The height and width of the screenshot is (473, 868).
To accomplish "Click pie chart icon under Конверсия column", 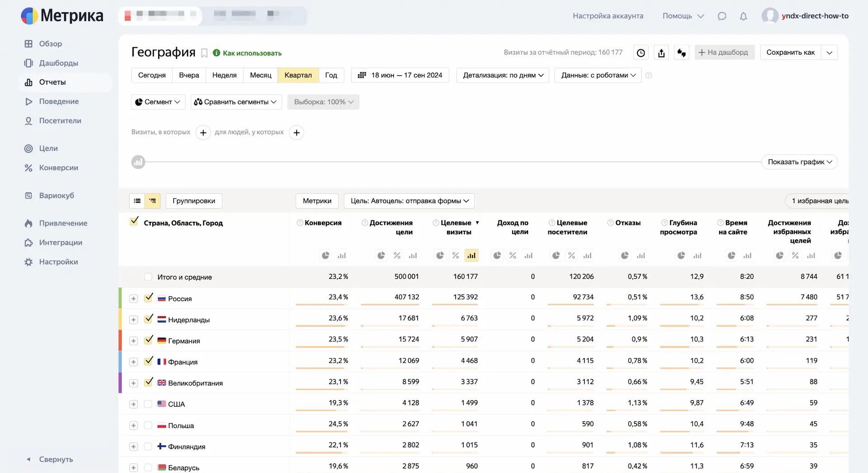I will [325, 256].
